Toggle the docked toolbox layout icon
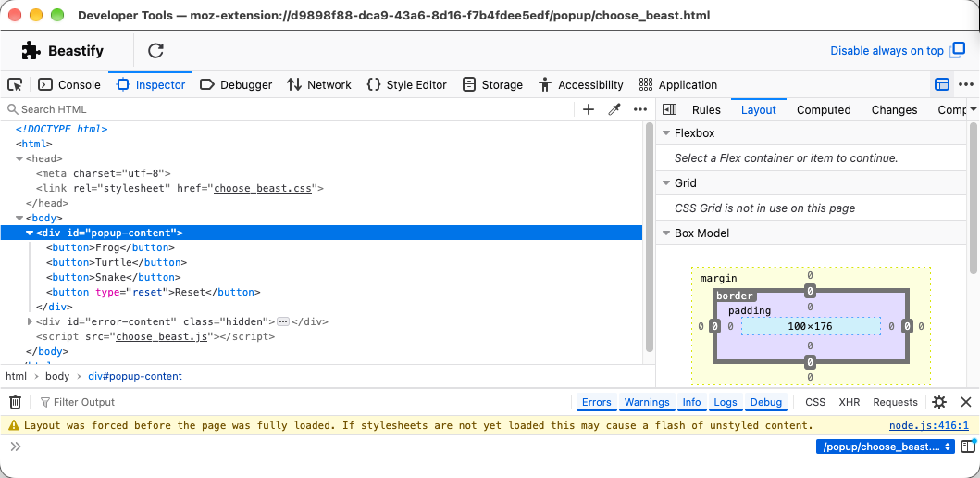980x478 pixels. coord(942,84)
